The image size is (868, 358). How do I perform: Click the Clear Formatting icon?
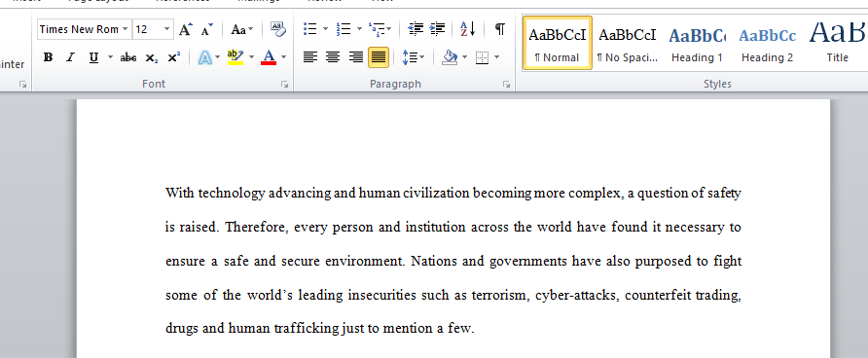pyautogui.click(x=278, y=29)
